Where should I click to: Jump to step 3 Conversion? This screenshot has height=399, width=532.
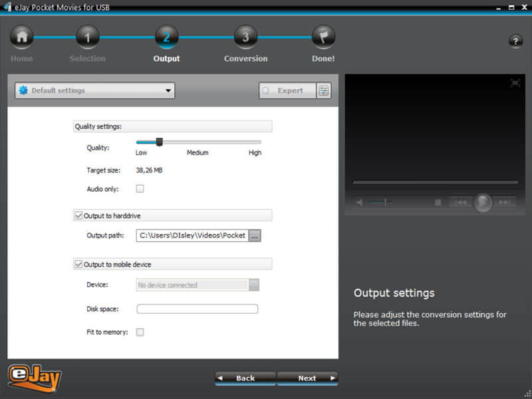pos(245,37)
